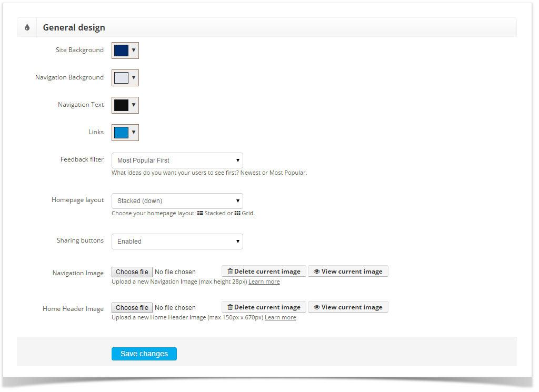Open the Sharing buttons dropdown
This screenshot has height=392, width=539.
(x=177, y=242)
